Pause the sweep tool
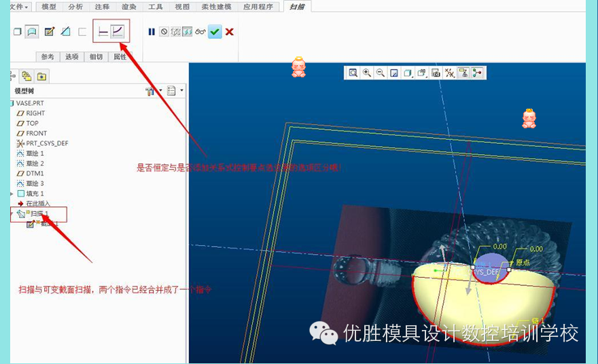 [152, 32]
